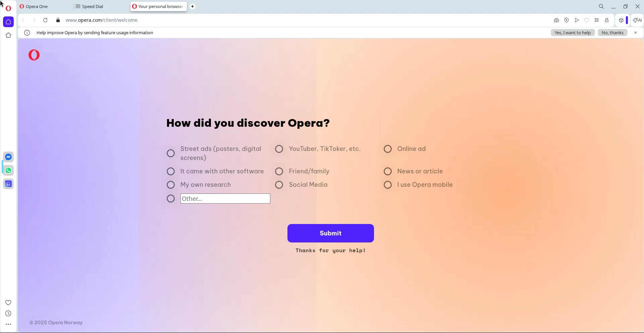Pick 'I use Opera mobile' option
Screen dimensions: 644x333
(387, 185)
